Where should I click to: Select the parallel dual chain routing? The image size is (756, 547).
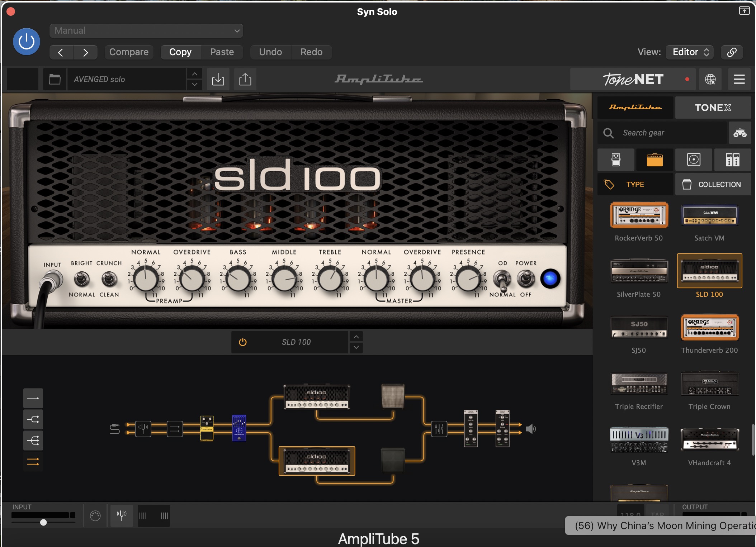[x=33, y=462]
